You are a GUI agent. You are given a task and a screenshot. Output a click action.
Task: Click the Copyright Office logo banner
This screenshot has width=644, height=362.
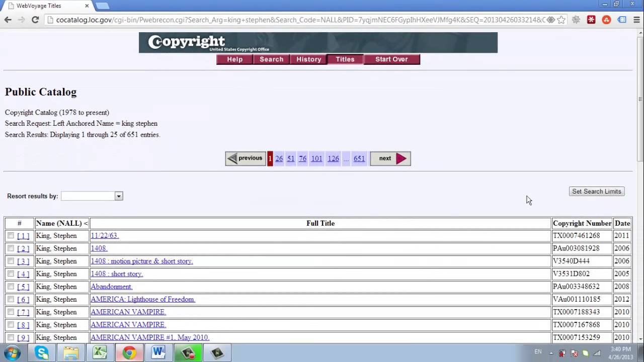pyautogui.click(x=318, y=42)
